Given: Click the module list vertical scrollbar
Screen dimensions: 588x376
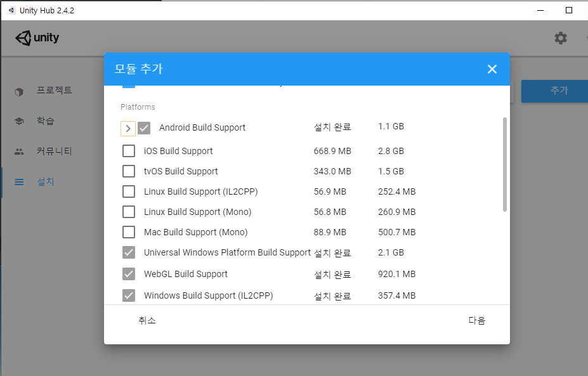Looking at the screenshot, I should (x=505, y=164).
